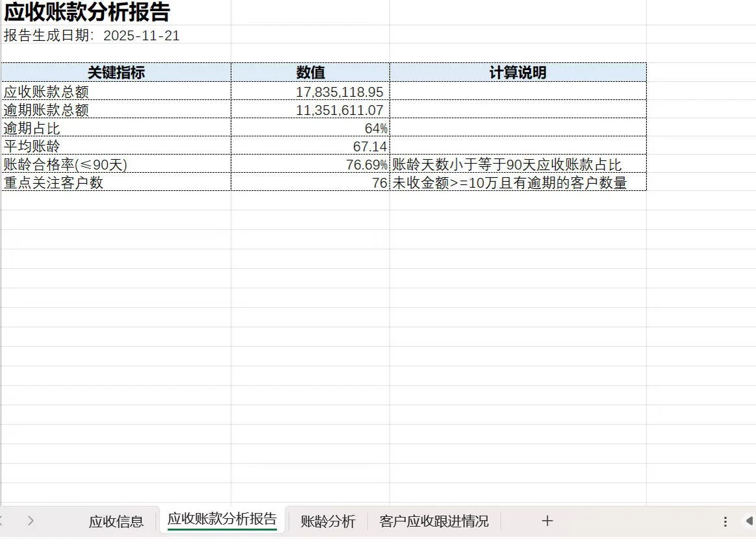The image size is (756, 539).
Task: Click the next-sheet navigation arrow
Action: [x=31, y=521]
